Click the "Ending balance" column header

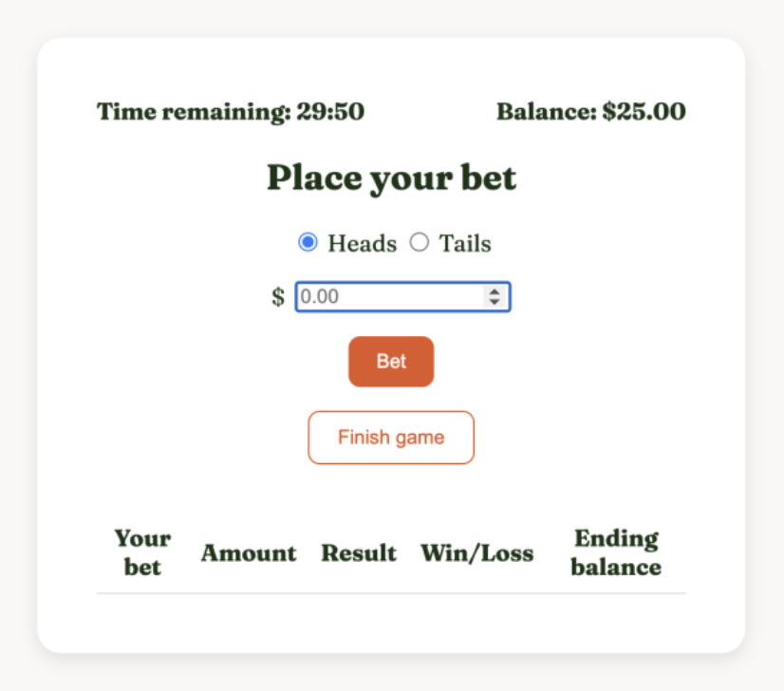[616, 552]
